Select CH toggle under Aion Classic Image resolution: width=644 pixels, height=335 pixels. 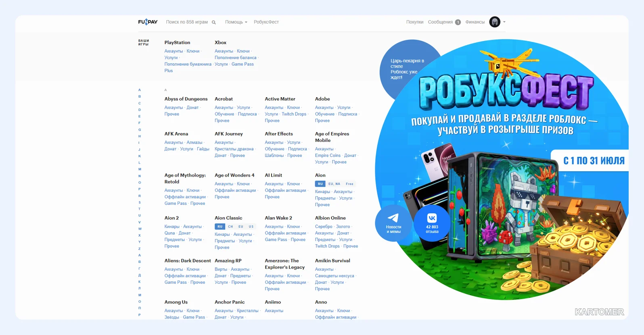coord(230,227)
